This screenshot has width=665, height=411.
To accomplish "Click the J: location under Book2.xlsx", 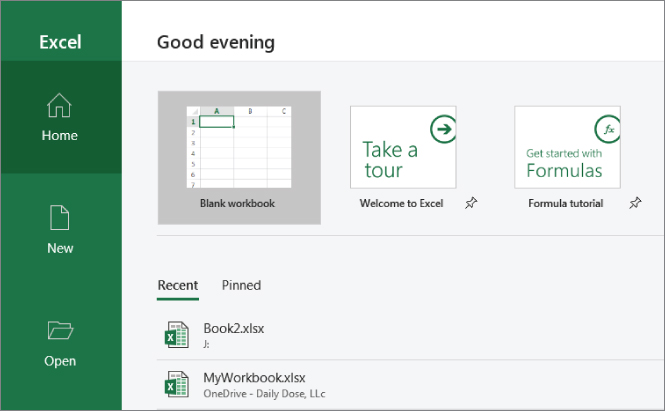I will click(206, 344).
